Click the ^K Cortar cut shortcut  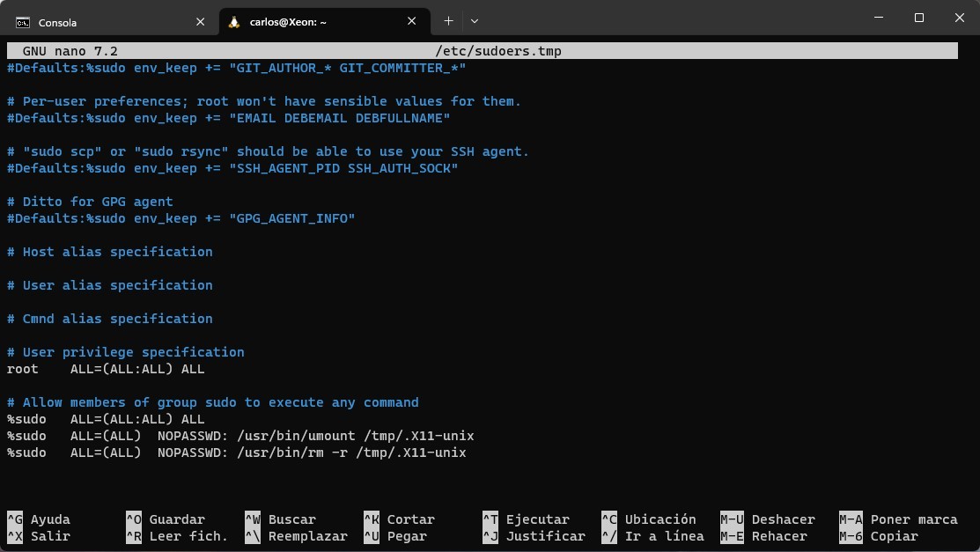(x=399, y=519)
